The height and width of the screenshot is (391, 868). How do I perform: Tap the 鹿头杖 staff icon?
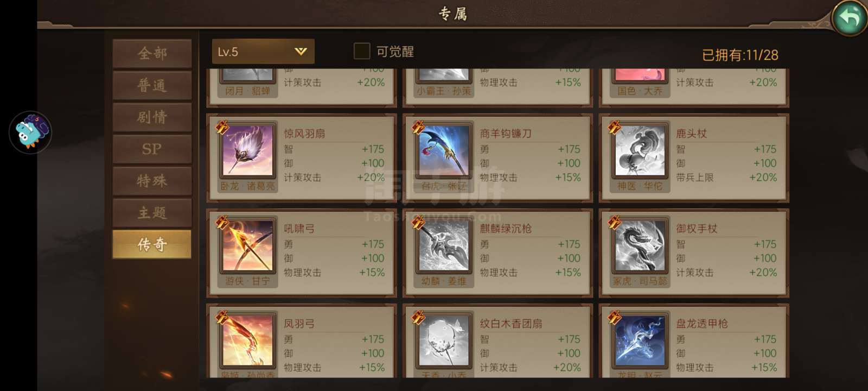pyautogui.click(x=640, y=150)
